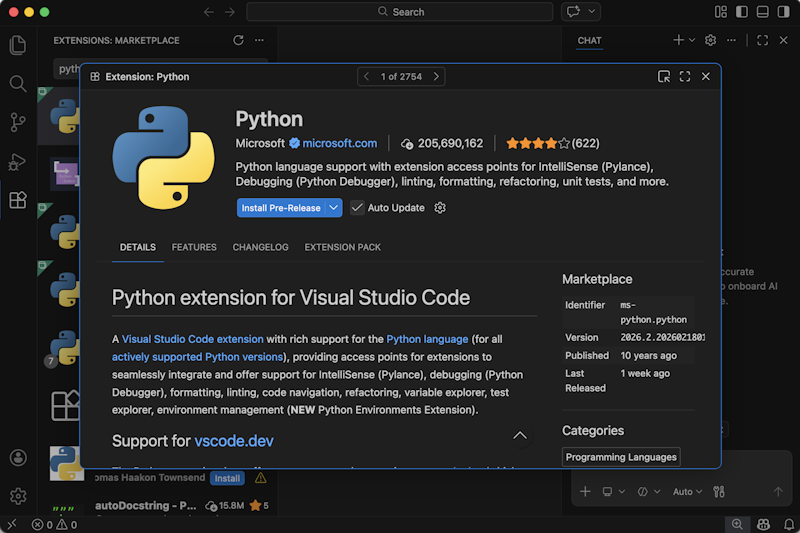Image resolution: width=800 pixels, height=533 pixels.
Task: Open vscode.dev link
Action: (x=234, y=441)
